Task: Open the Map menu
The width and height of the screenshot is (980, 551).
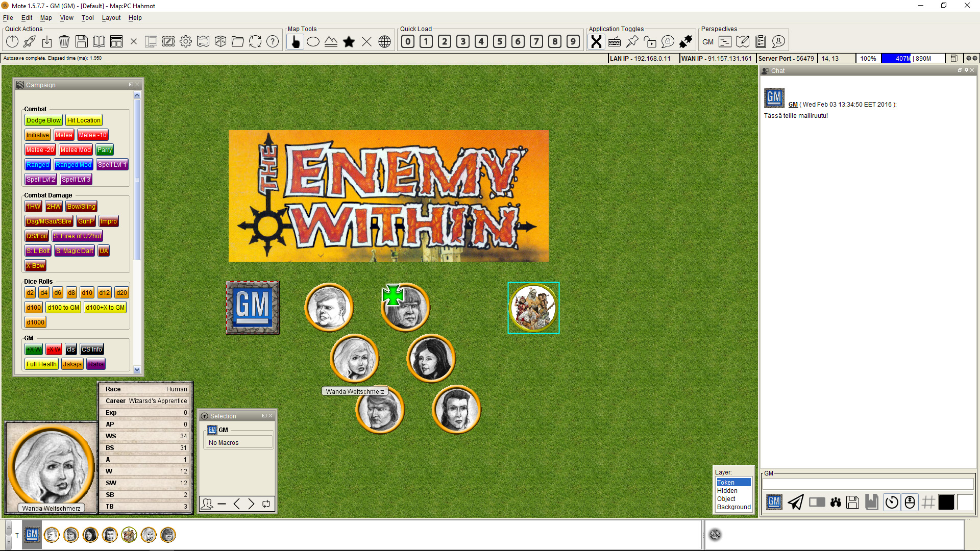Action: pos(46,18)
